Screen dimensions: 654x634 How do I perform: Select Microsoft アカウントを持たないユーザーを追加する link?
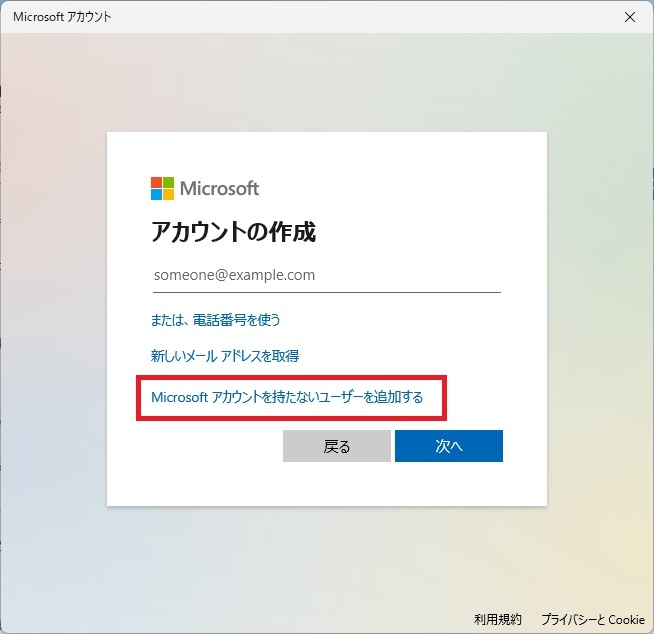(x=287, y=397)
